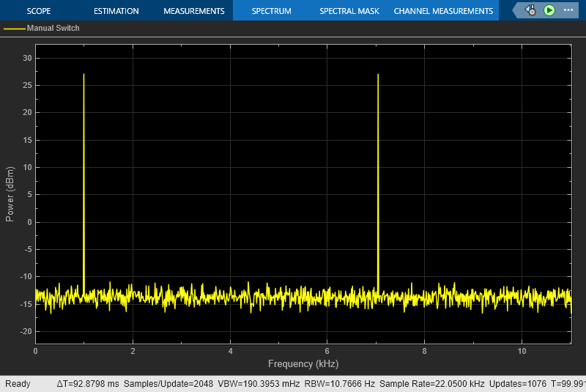Image resolution: width=586 pixels, height=392 pixels.
Task: Click the Sample Rate=22.0500 kHz status entry
Action: click(x=431, y=384)
